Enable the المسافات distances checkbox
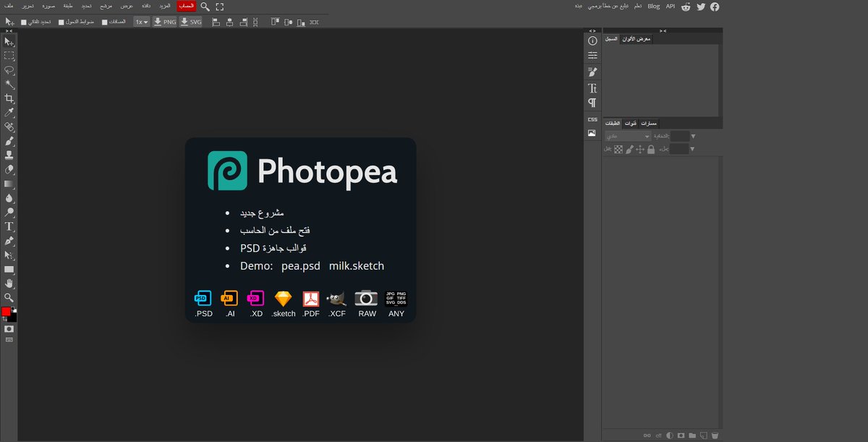 pos(104,22)
